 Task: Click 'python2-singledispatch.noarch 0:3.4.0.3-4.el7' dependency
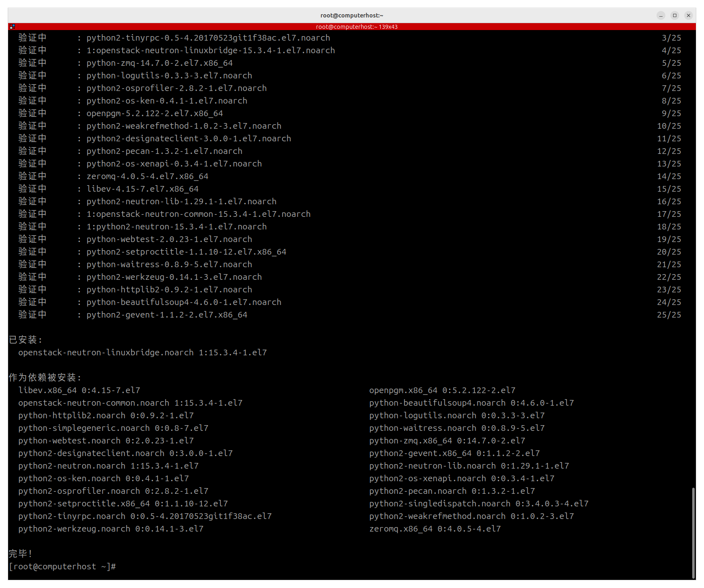point(479,504)
